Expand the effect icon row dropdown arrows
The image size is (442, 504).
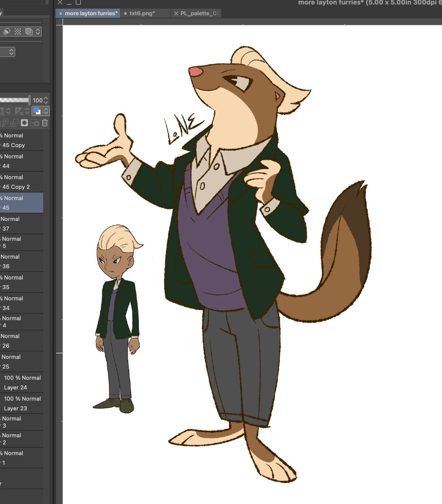38,32
